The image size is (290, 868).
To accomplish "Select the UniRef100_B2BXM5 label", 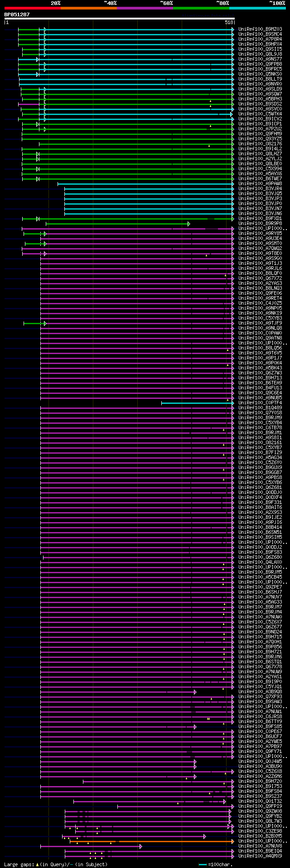I will 260,836.
